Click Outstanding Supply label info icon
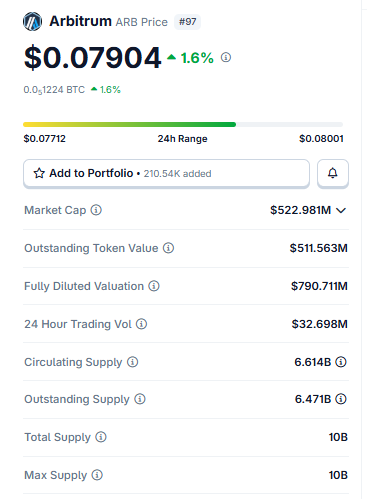The width and height of the screenshot is (367, 499). (x=140, y=399)
